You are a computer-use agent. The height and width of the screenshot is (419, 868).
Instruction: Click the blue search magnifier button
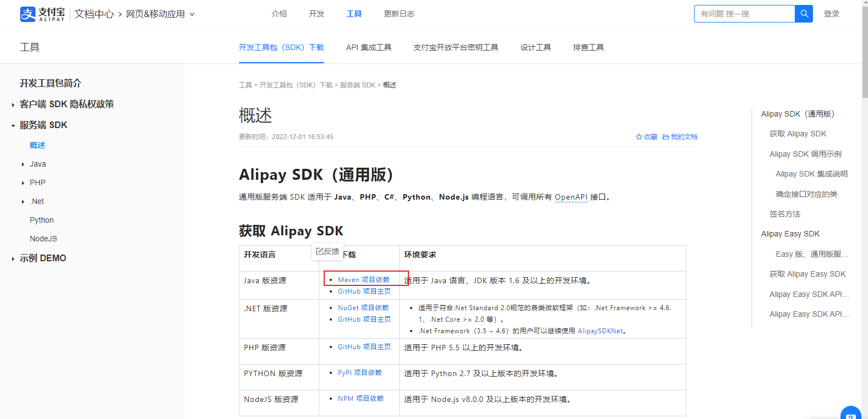[804, 14]
